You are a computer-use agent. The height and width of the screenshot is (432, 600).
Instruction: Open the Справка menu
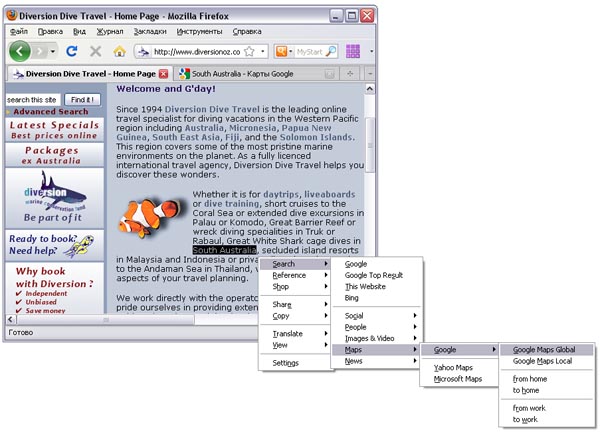[247, 31]
